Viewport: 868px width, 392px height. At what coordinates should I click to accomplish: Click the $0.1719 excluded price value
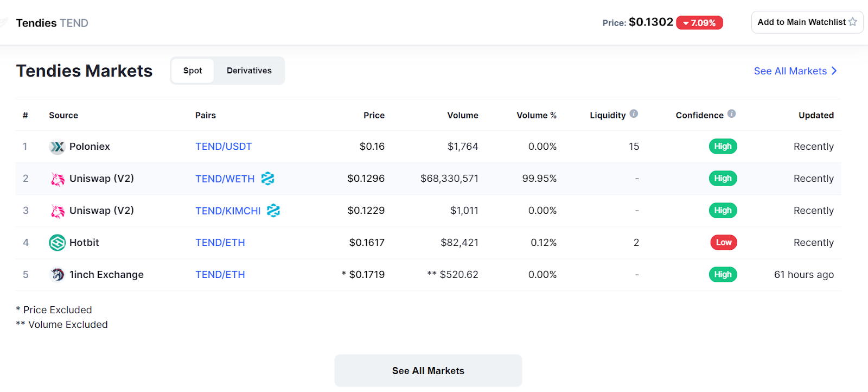pos(367,275)
